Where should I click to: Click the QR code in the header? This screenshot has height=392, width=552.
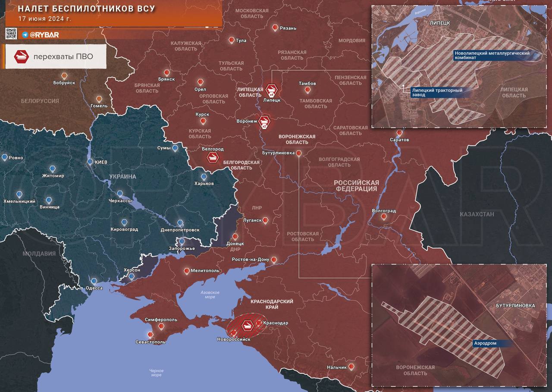point(11,34)
